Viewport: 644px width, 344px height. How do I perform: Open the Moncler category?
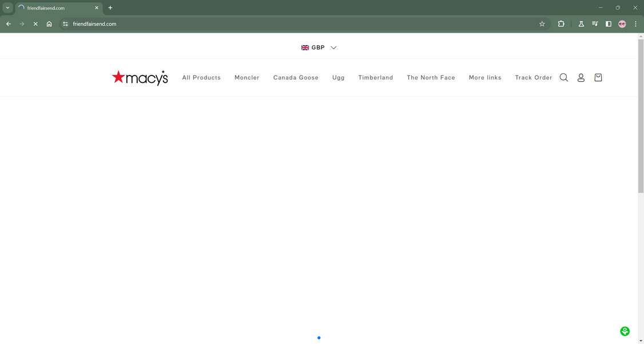point(247,78)
